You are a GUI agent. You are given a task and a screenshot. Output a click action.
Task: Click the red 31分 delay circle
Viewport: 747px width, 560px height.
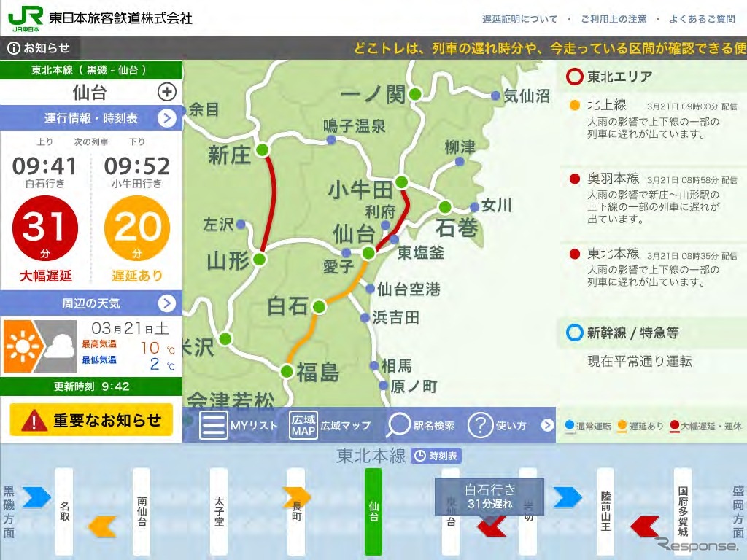44,228
